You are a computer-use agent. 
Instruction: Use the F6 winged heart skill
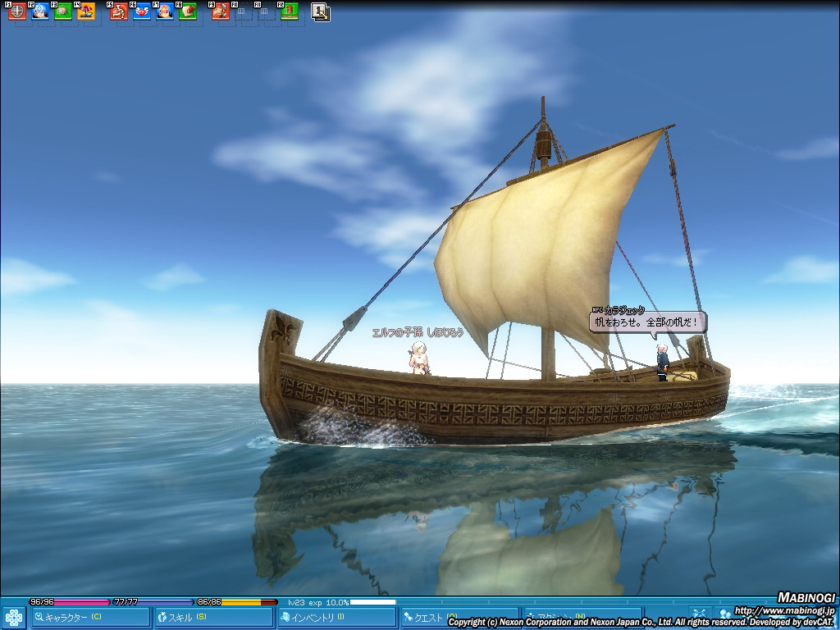click(142, 11)
